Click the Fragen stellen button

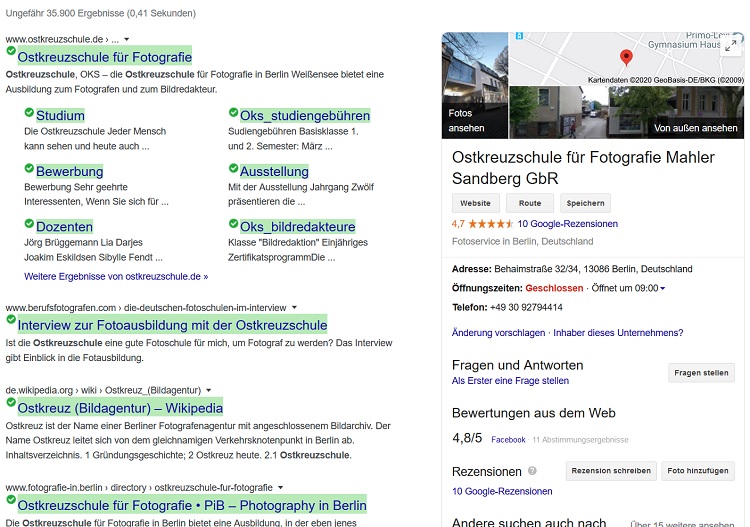[701, 373]
